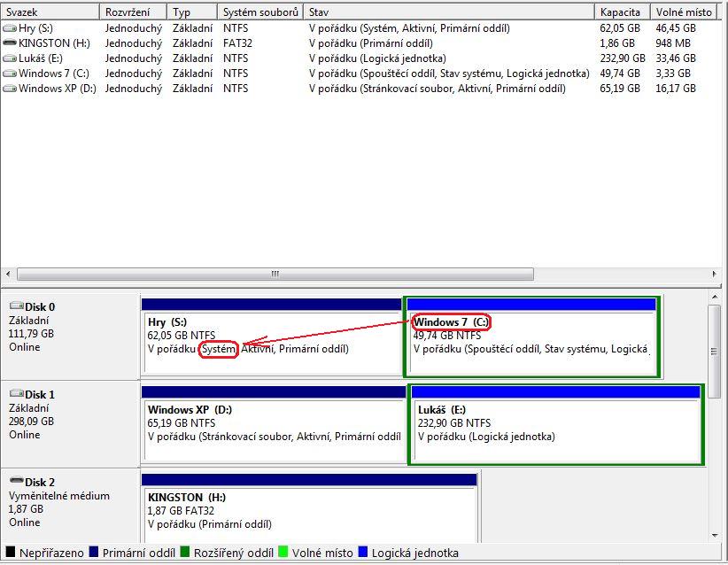Click the Disk 1 label reading 298,09 GB
The width and height of the screenshot is (728, 565).
click(x=31, y=422)
